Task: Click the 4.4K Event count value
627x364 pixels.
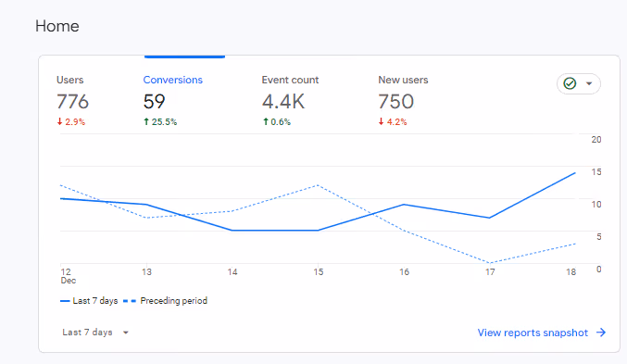Action: click(283, 102)
